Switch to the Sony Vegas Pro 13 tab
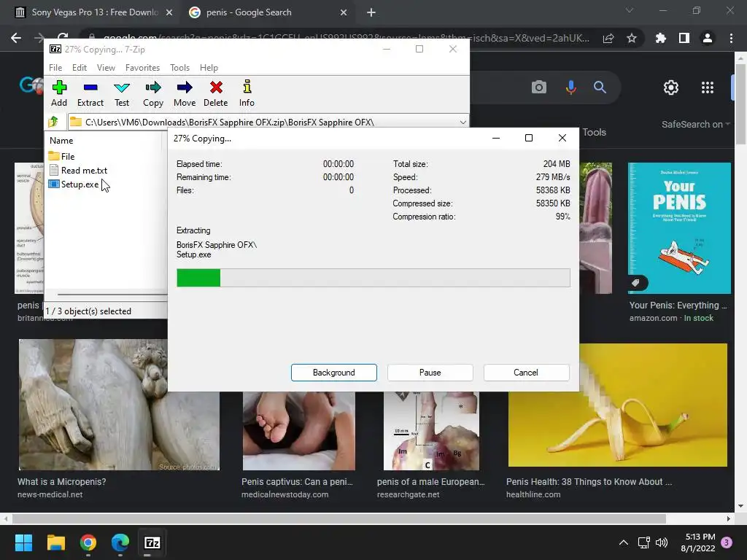 [94, 12]
